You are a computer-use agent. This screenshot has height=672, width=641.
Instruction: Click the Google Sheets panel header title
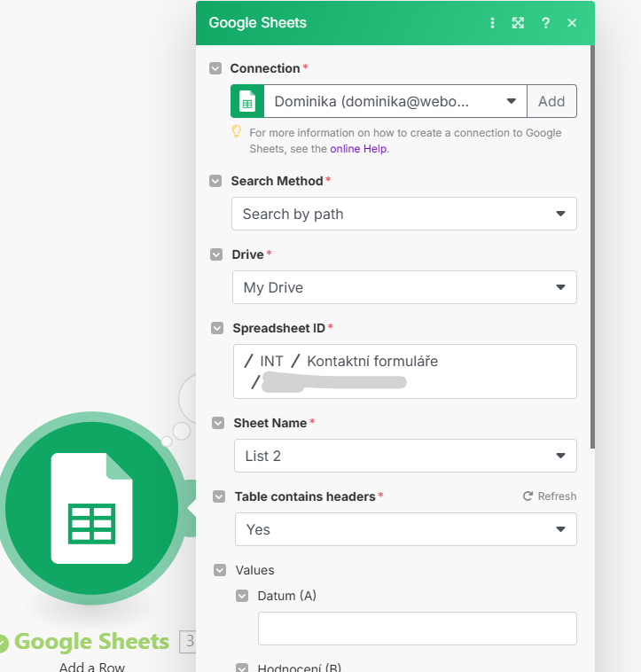[257, 23]
